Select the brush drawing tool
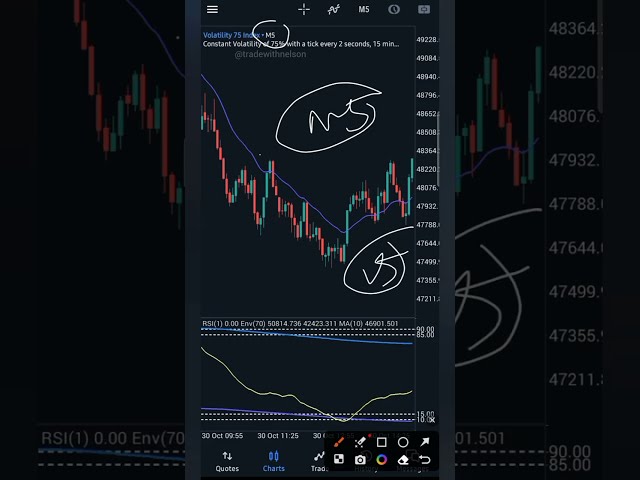640x480 pixels. 339,442
